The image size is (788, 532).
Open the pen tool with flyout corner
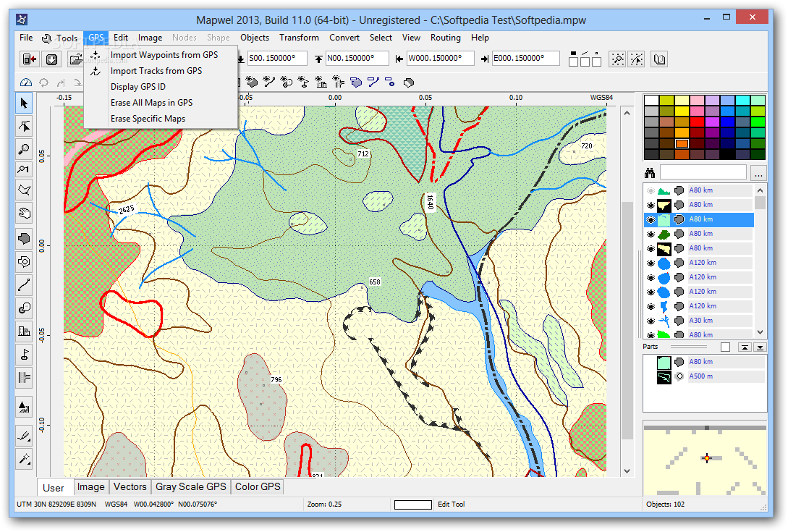24,436
